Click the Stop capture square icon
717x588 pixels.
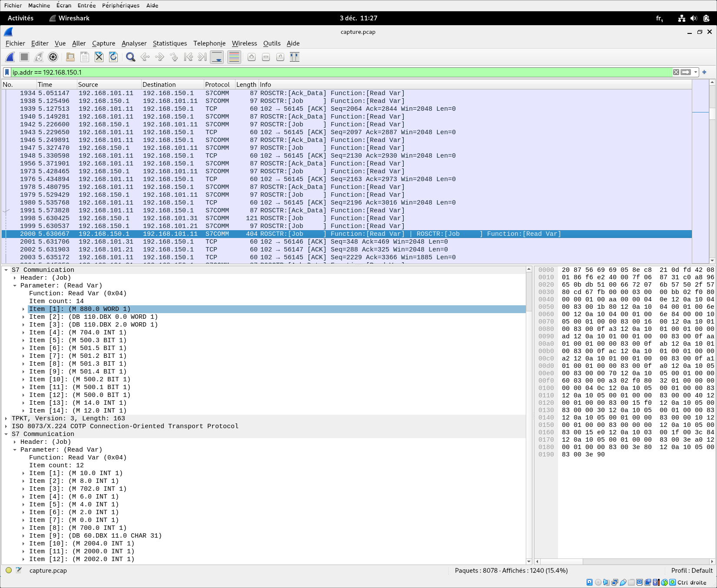point(24,57)
